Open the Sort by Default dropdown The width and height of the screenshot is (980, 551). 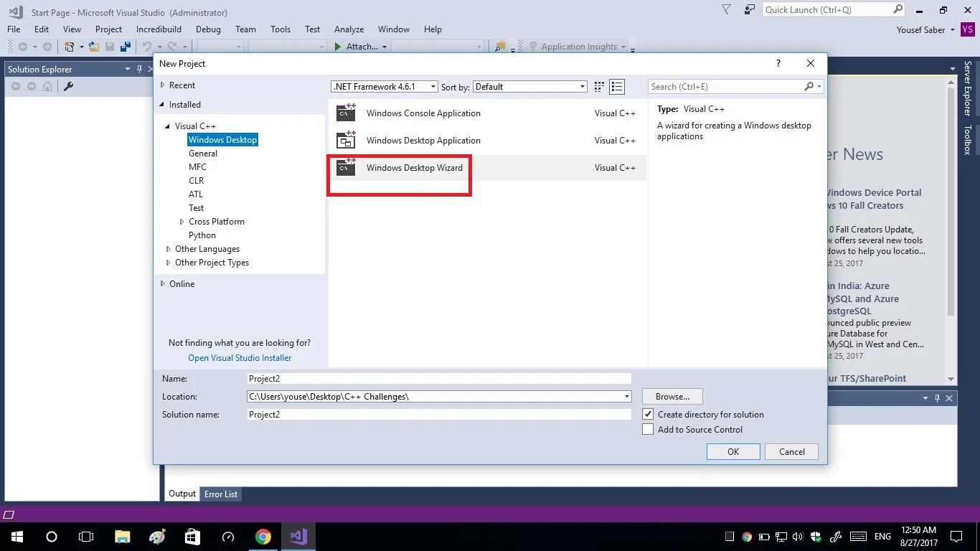[530, 87]
